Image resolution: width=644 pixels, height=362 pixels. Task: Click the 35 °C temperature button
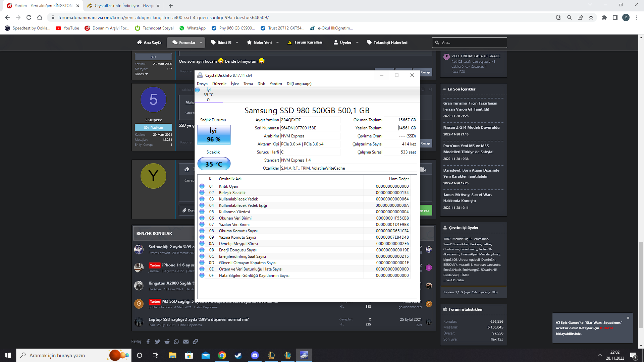214,164
